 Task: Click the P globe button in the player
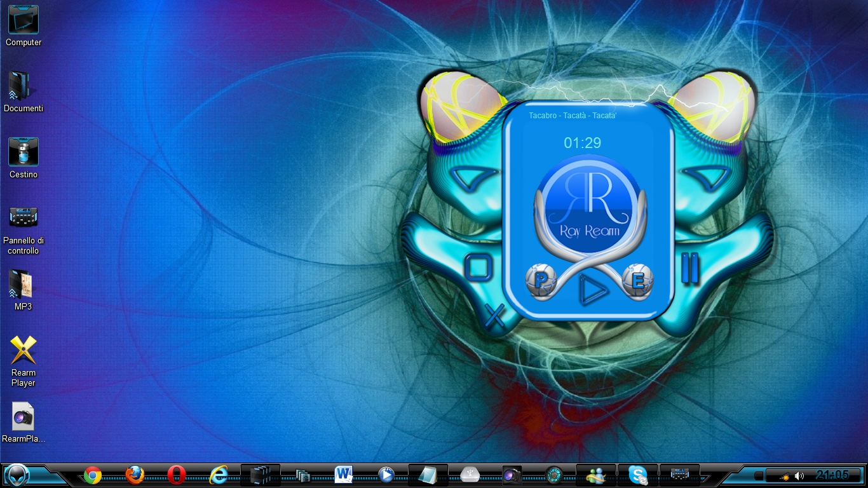pyautogui.click(x=541, y=280)
